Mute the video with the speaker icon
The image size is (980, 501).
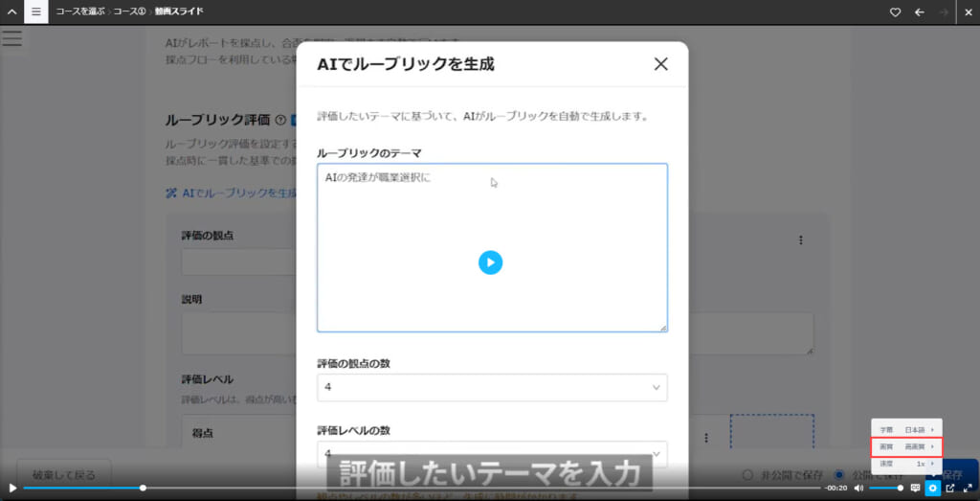coord(858,489)
